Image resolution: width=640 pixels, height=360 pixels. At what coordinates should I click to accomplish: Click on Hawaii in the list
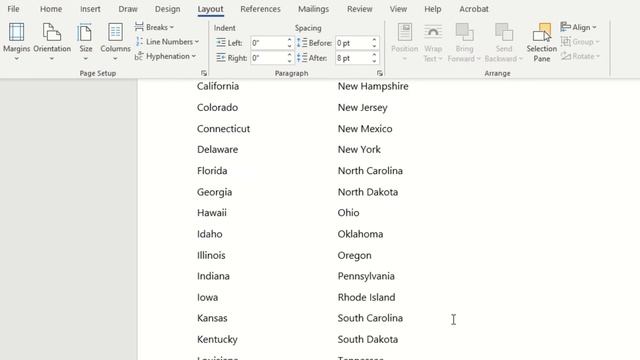pyautogui.click(x=211, y=213)
